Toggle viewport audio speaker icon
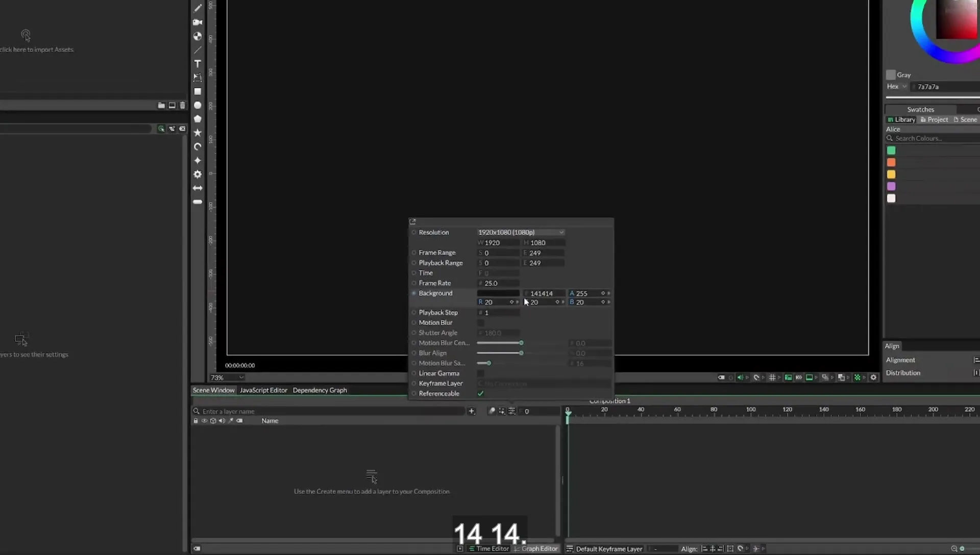 coord(740,377)
